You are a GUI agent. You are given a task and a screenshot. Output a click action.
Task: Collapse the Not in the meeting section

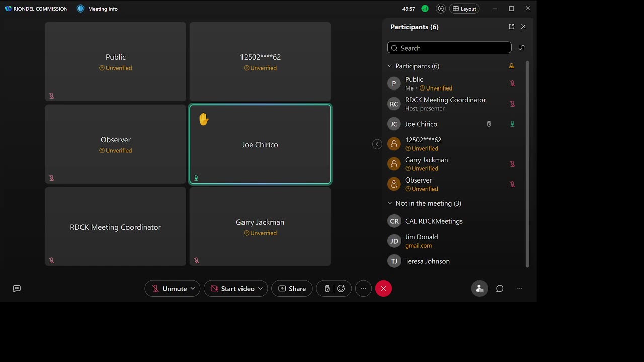pyautogui.click(x=390, y=203)
